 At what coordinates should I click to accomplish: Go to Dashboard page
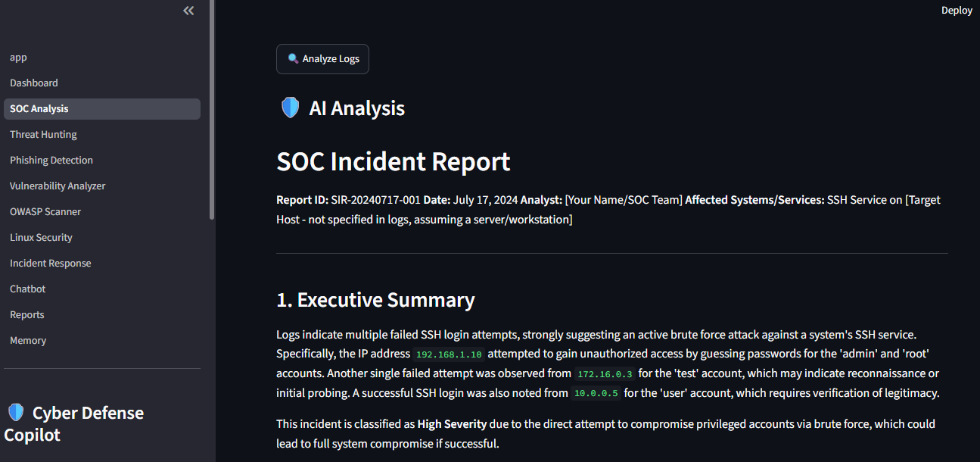coord(102,83)
